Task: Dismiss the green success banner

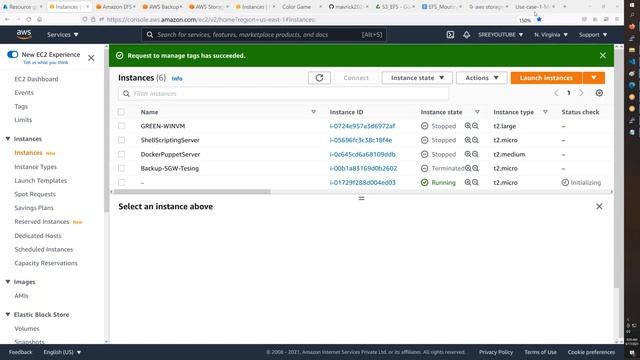Action: [x=602, y=56]
